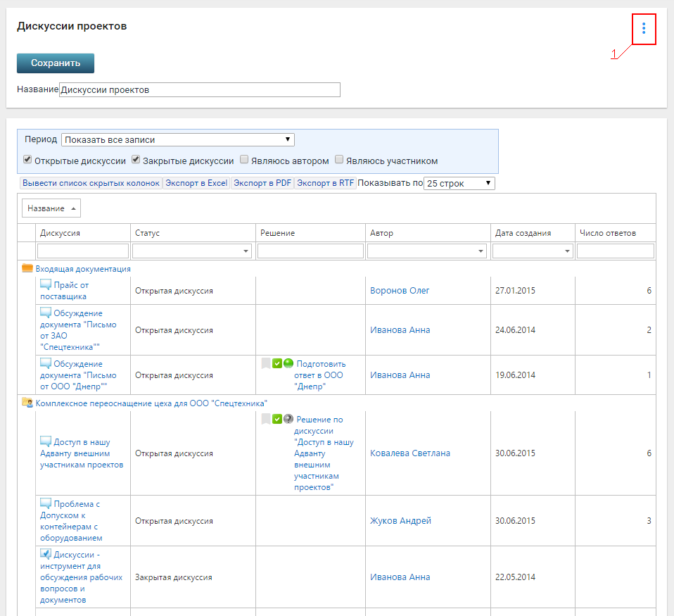Open the Период dropdown
The height and width of the screenshot is (616, 674).
coord(178,139)
